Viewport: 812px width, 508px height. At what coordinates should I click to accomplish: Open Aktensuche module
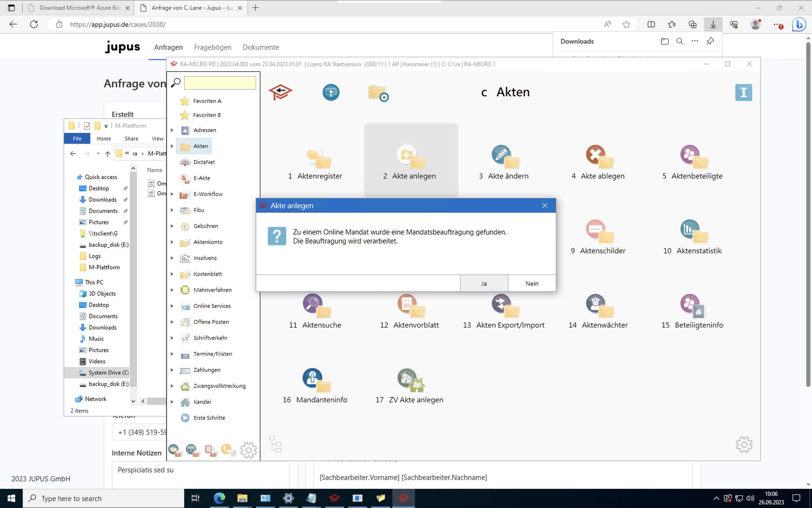click(x=315, y=312)
